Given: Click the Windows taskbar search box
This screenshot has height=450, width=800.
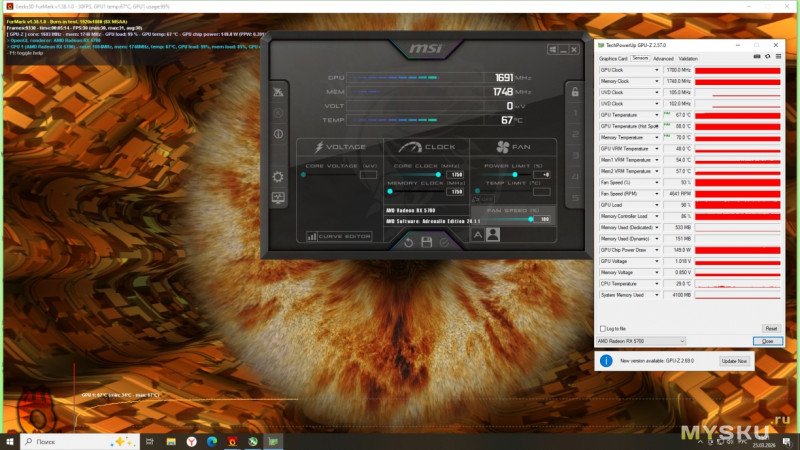Looking at the screenshot, I should click(x=60, y=440).
